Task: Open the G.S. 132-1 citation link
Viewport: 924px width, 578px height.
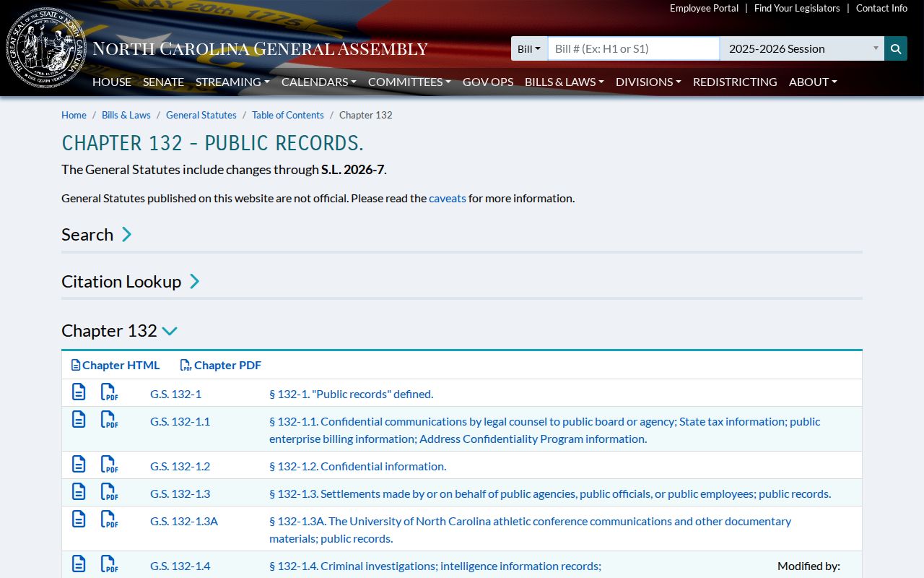Action: (176, 394)
